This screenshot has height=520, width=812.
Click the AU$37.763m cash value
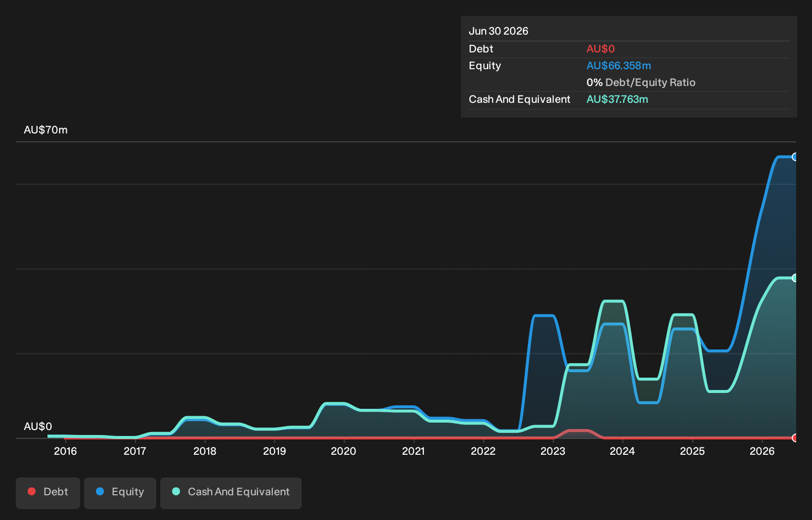pos(617,99)
